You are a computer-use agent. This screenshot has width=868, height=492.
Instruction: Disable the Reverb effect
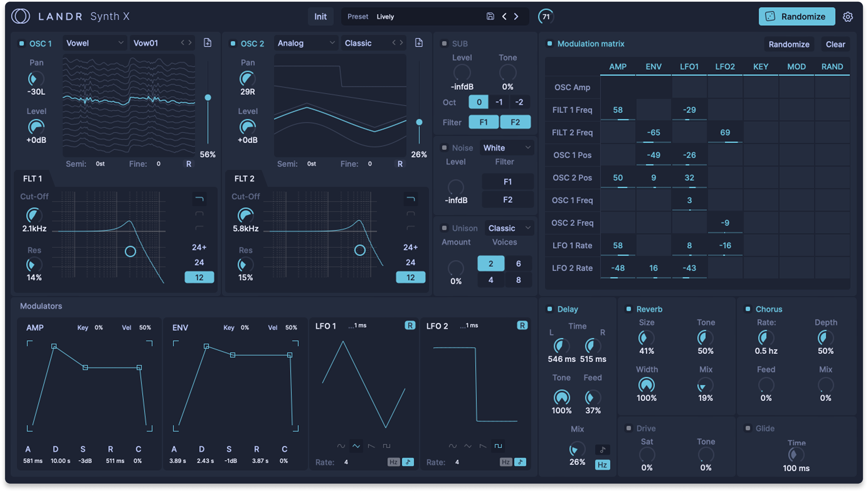[629, 309]
